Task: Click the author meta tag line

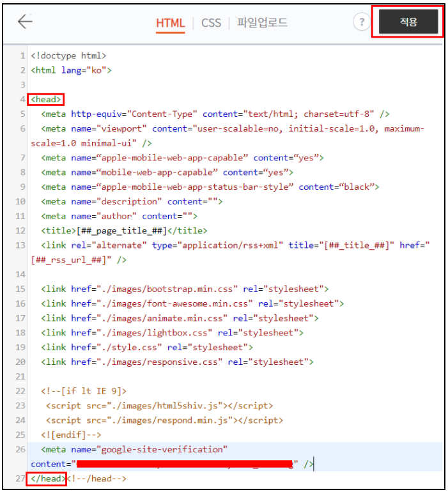Action: [x=120, y=216]
